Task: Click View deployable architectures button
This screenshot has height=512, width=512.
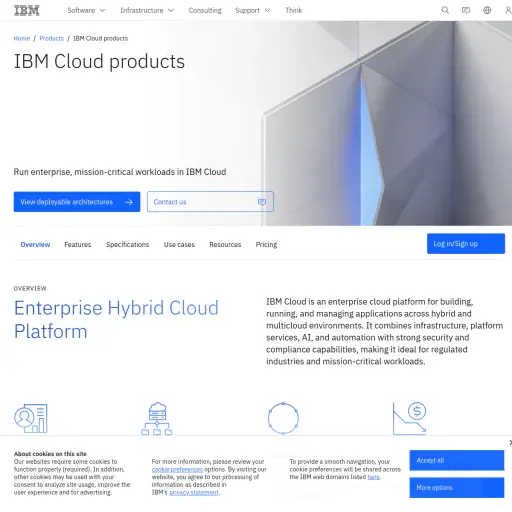Action: tap(77, 202)
